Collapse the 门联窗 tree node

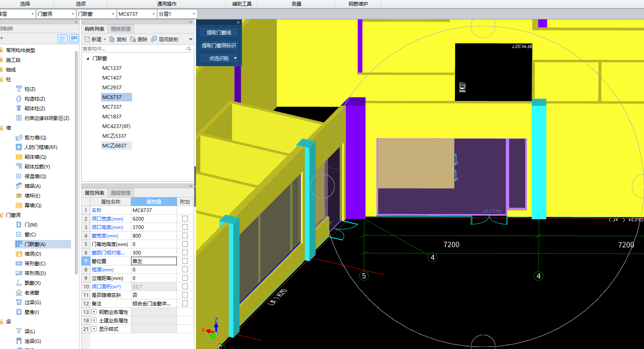(x=88, y=59)
